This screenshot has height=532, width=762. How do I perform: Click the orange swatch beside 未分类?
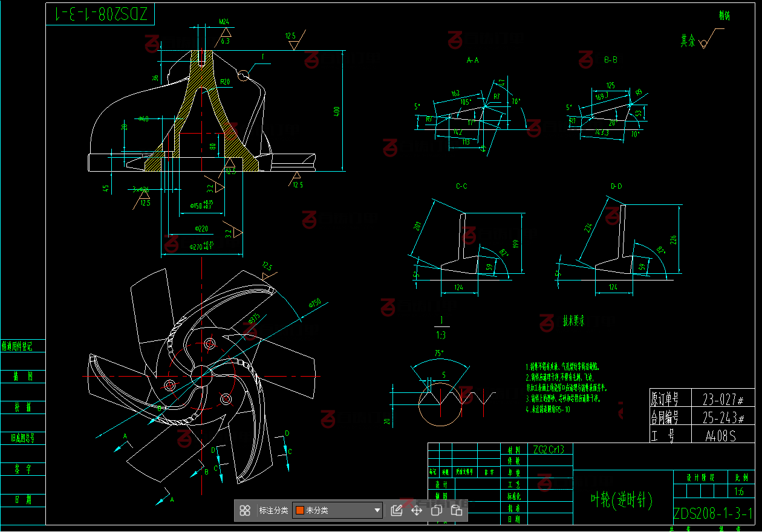tap(299, 510)
